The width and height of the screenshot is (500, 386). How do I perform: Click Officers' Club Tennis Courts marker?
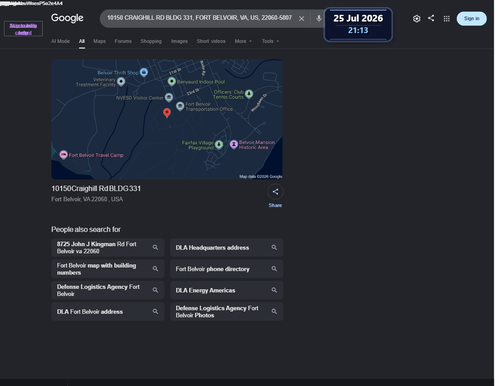(x=249, y=94)
